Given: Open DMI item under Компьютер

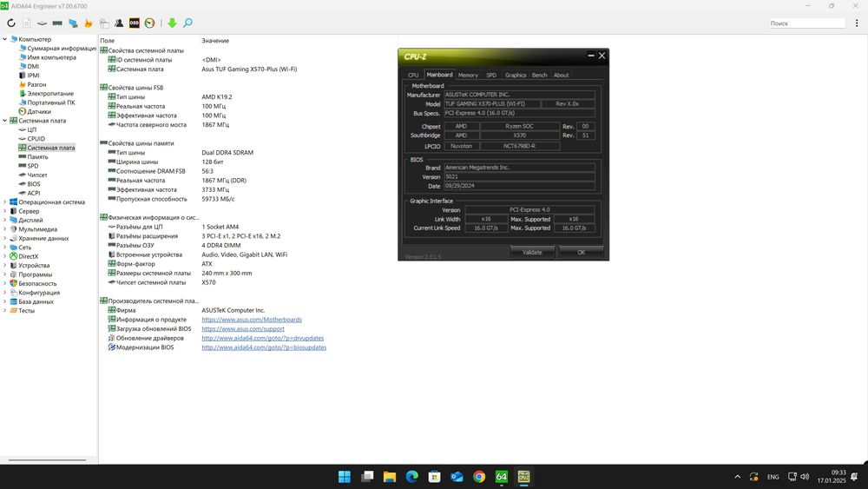Looking at the screenshot, I should pos(33,66).
